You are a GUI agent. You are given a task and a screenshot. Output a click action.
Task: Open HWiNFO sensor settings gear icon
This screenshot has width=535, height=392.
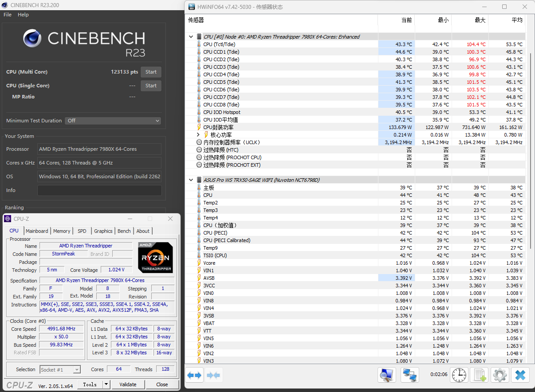500,376
